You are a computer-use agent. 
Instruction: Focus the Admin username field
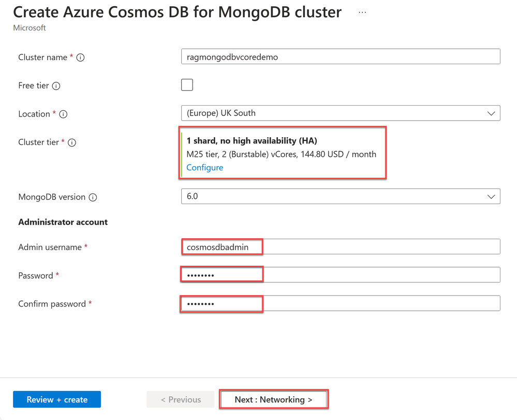(x=341, y=247)
